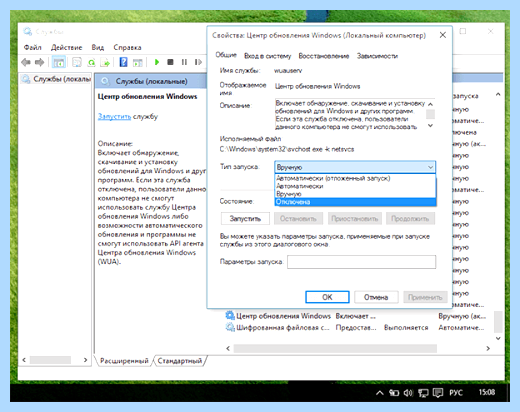Switch to the Расширенный view tab
Image resolution: width=520 pixels, height=412 pixels.
click(x=124, y=361)
